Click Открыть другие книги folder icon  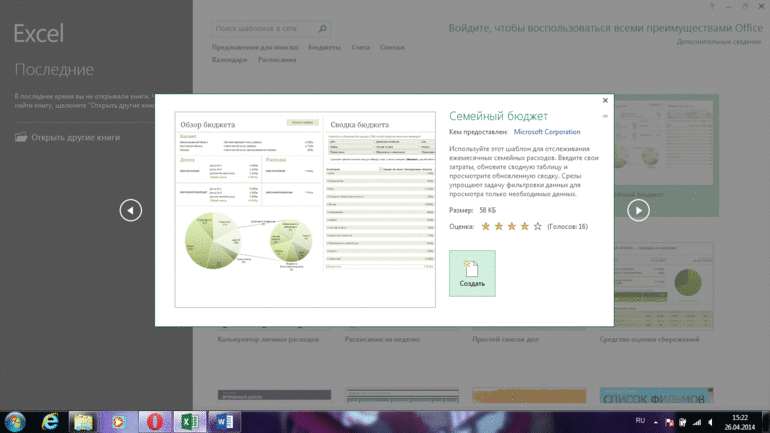click(x=21, y=137)
